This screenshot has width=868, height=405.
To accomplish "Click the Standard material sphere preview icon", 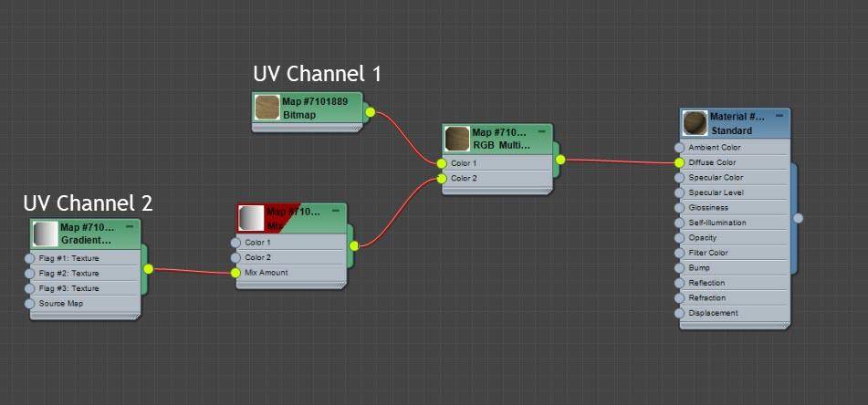I will [695, 123].
